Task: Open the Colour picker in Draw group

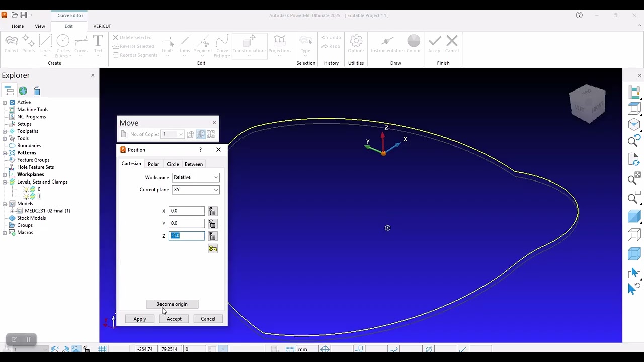Action: (414, 44)
